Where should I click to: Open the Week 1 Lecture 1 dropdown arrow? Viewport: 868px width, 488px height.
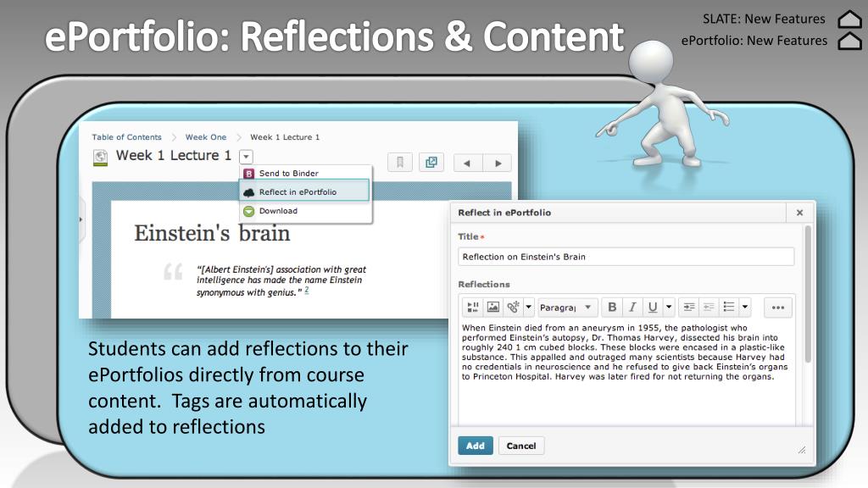pyautogui.click(x=246, y=157)
